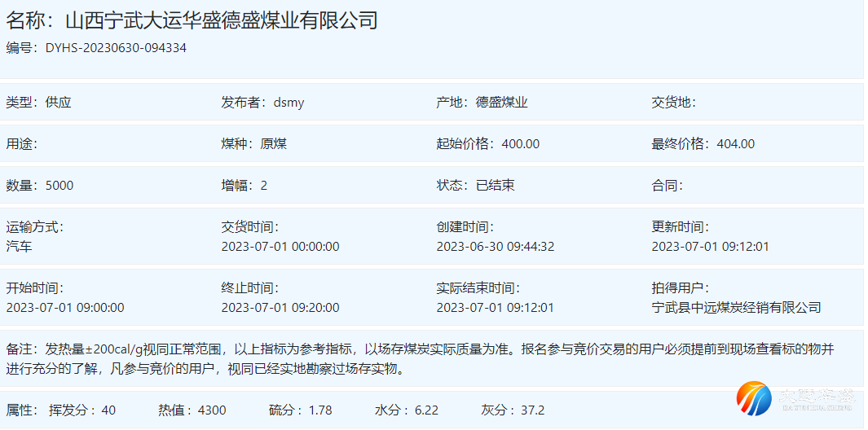
Task: Click the type value 供应
Action: click(59, 103)
